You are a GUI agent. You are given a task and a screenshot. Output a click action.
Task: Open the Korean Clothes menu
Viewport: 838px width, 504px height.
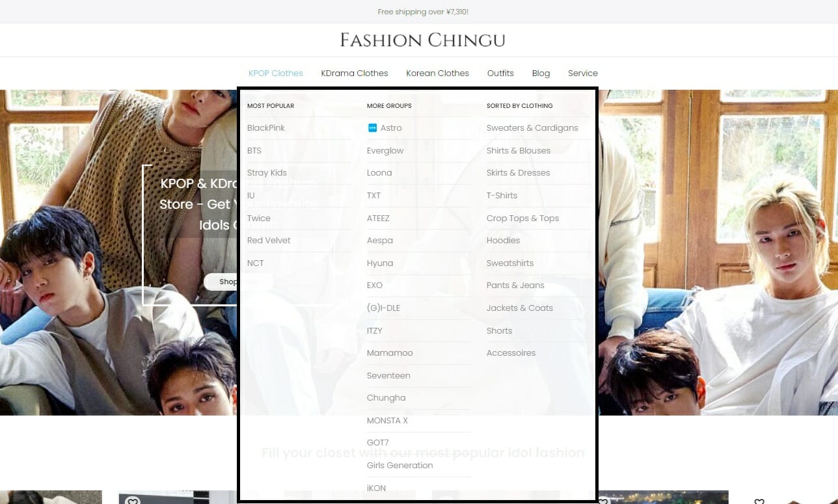pyautogui.click(x=437, y=73)
